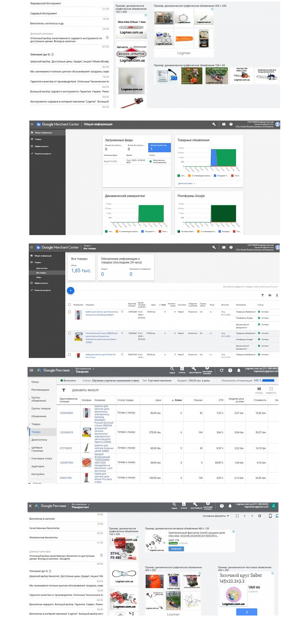The height and width of the screenshot is (644, 303).
Task: Tick checkbox for Kamberg шаблон product row
Action: tap(69, 312)
